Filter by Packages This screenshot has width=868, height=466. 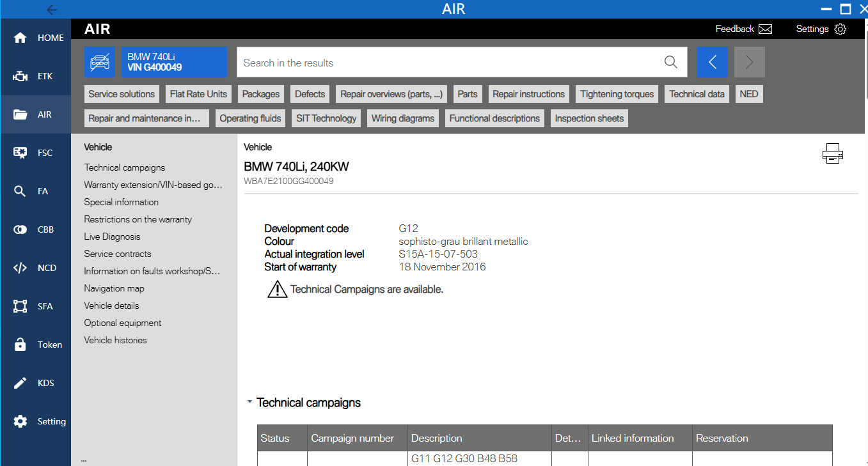coord(261,94)
